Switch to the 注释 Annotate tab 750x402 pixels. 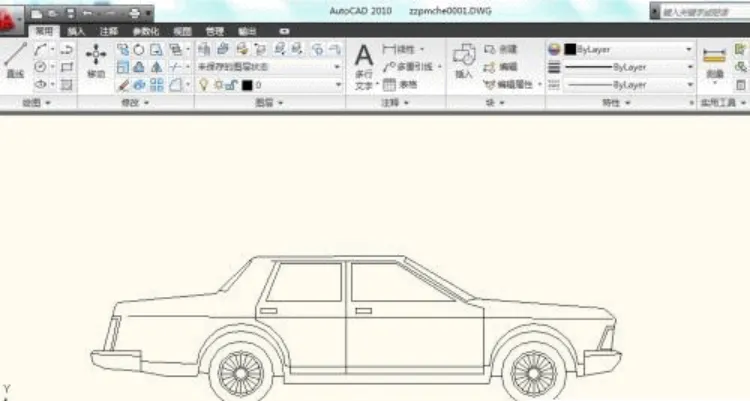click(x=109, y=31)
